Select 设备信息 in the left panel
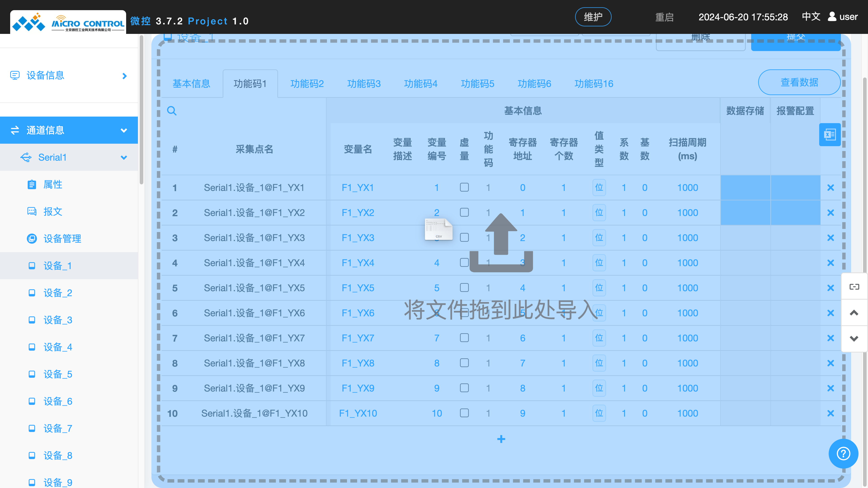 click(45, 75)
